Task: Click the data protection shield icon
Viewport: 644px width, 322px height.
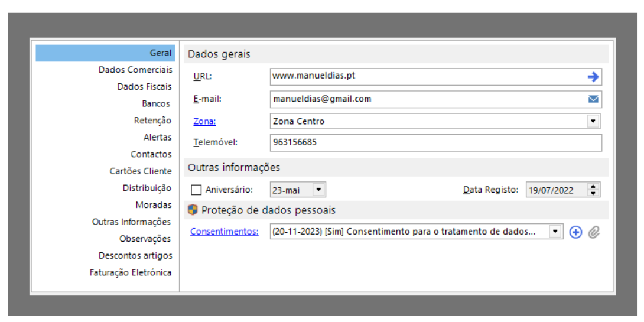Action: pos(193,210)
